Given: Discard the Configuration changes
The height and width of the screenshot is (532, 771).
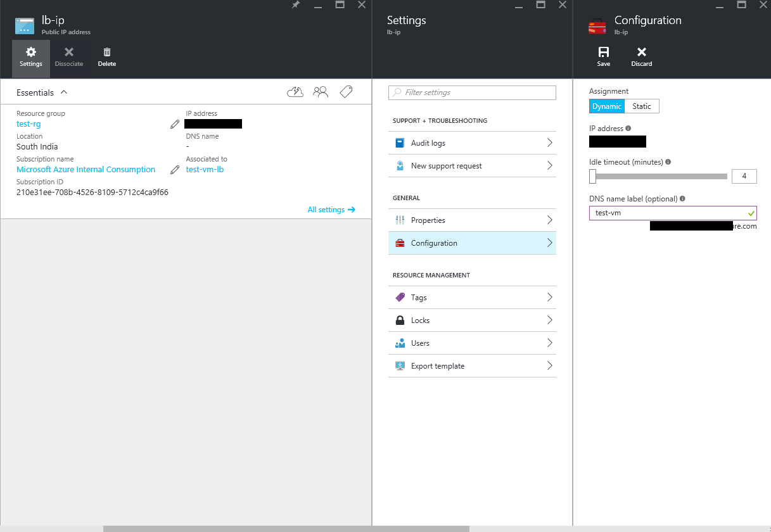Looking at the screenshot, I should [642, 56].
